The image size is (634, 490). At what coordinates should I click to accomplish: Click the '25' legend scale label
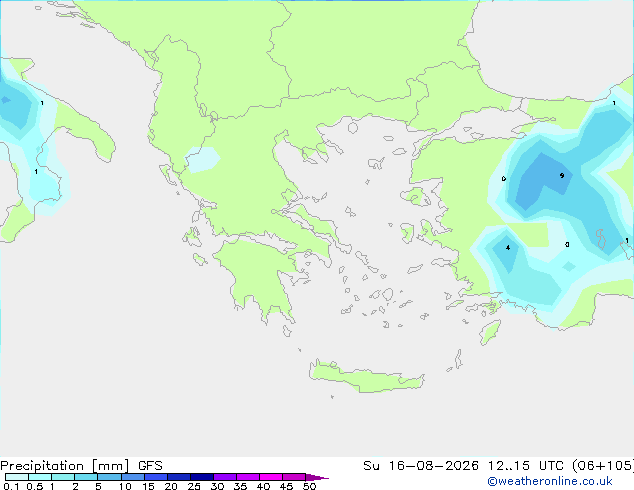pyautogui.click(x=194, y=486)
